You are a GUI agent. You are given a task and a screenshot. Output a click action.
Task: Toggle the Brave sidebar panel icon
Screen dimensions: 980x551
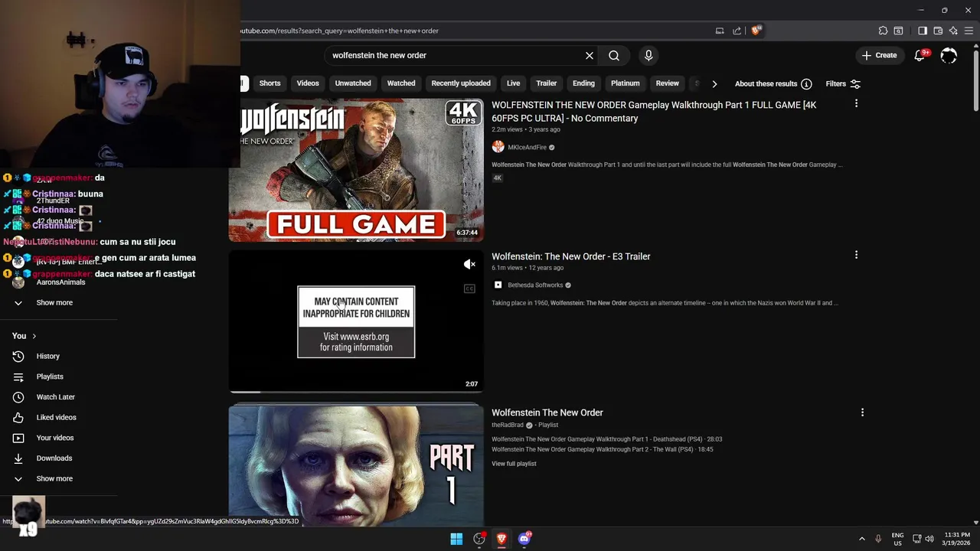[923, 31]
